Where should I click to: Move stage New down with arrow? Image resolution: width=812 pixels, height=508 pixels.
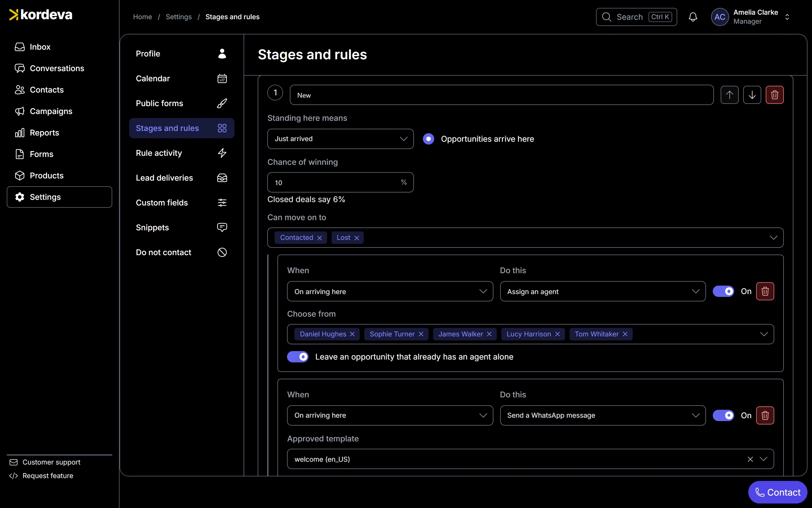[x=752, y=95]
